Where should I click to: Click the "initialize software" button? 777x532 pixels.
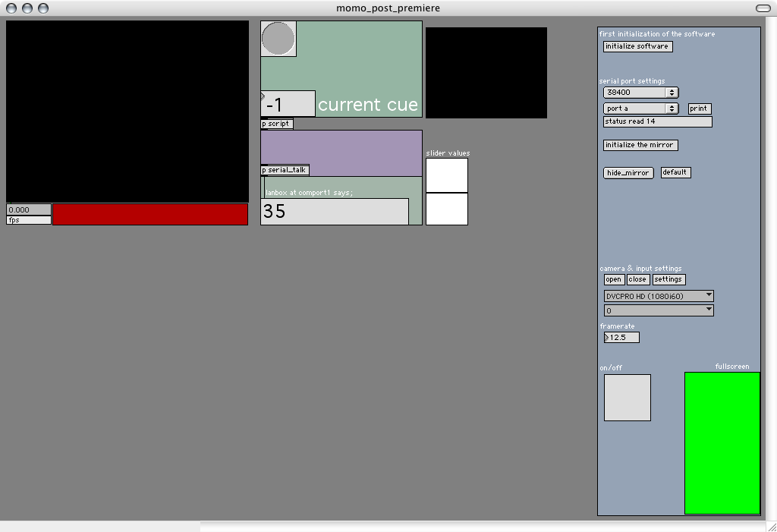click(637, 46)
